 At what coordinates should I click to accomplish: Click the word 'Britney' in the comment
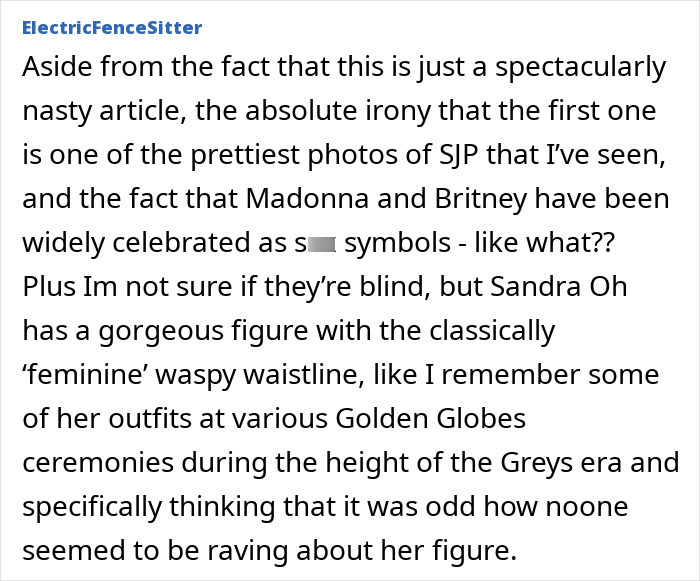(x=481, y=198)
